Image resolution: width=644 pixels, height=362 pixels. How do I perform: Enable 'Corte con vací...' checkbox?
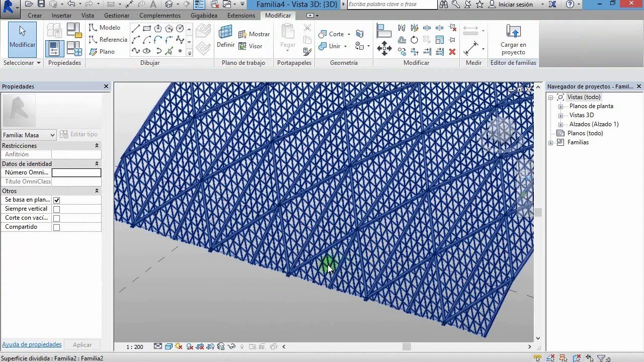point(56,218)
